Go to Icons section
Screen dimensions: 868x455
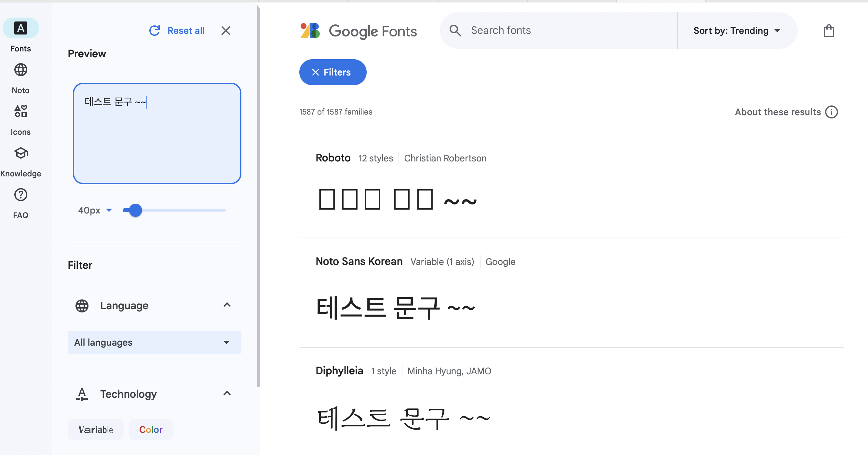[20, 112]
